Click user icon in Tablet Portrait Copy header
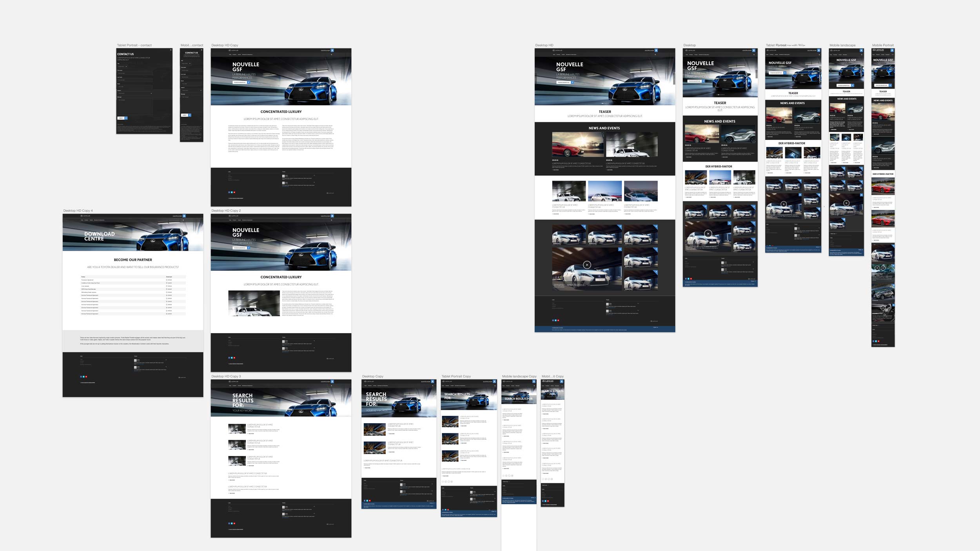The width and height of the screenshot is (980, 551). [x=495, y=381]
